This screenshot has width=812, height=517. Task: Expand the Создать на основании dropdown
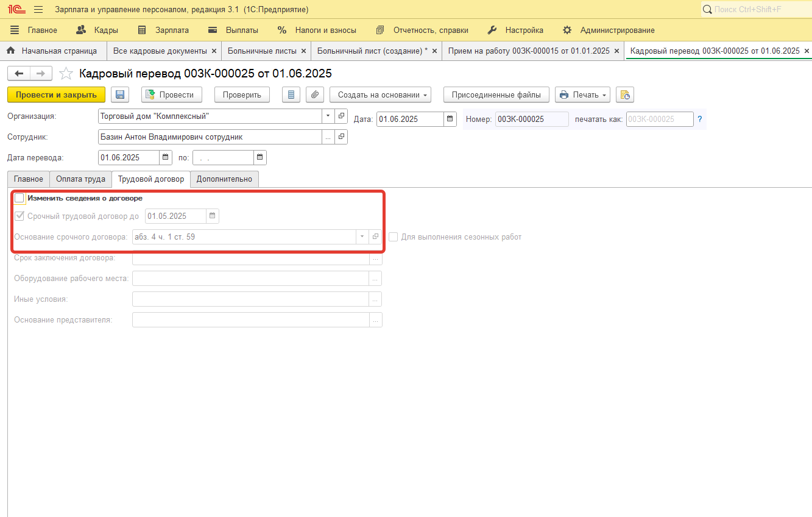pyautogui.click(x=380, y=94)
